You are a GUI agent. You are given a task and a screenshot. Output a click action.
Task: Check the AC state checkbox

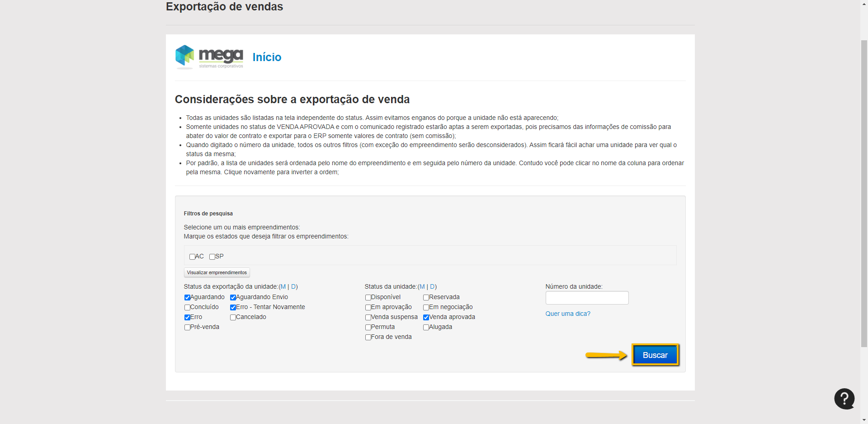tap(192, 257)
